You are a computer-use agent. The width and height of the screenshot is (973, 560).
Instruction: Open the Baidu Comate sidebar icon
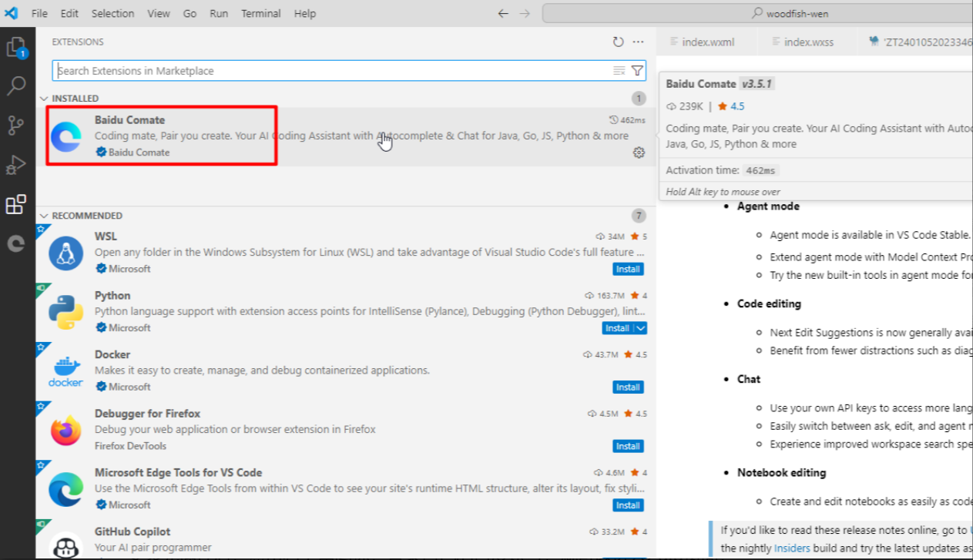tap(16, 243)
